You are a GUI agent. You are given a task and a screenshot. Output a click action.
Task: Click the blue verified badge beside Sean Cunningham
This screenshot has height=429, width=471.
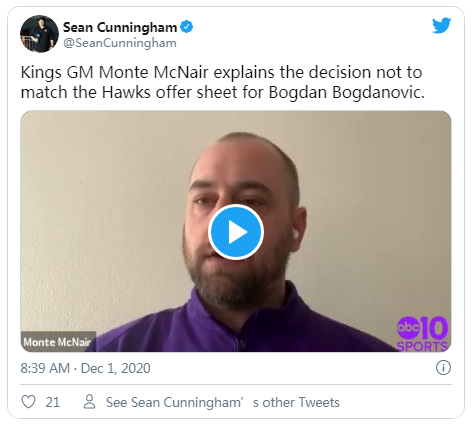point(187,27)
